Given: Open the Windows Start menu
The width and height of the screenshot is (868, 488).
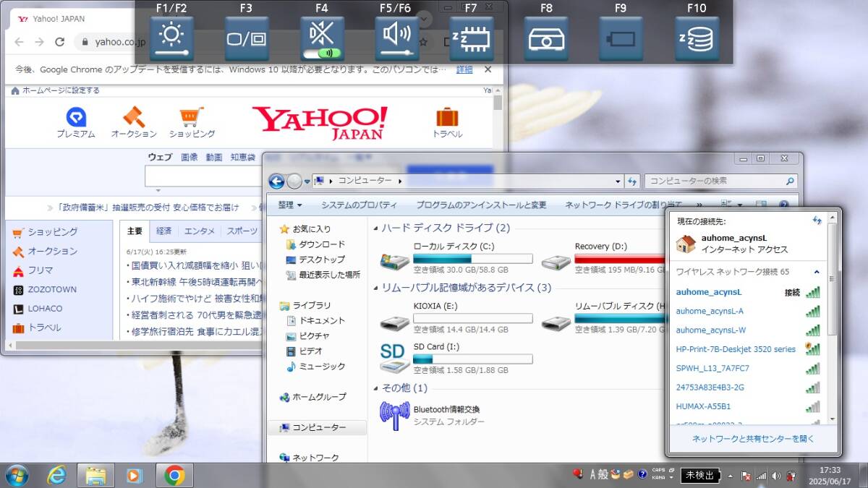Looking at the screenshot, I should (x=16, y=475).
